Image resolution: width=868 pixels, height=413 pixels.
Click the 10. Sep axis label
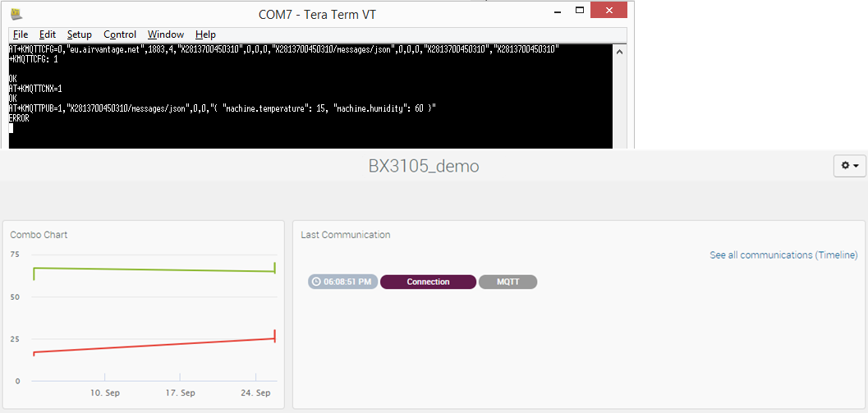(105, 393)
